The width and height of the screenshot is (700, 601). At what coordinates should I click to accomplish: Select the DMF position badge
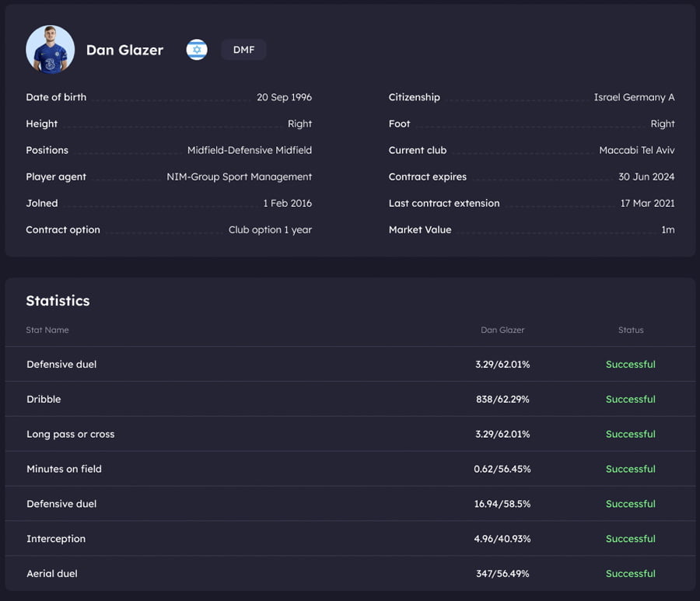pyautogui.click(x=243, y=50)
